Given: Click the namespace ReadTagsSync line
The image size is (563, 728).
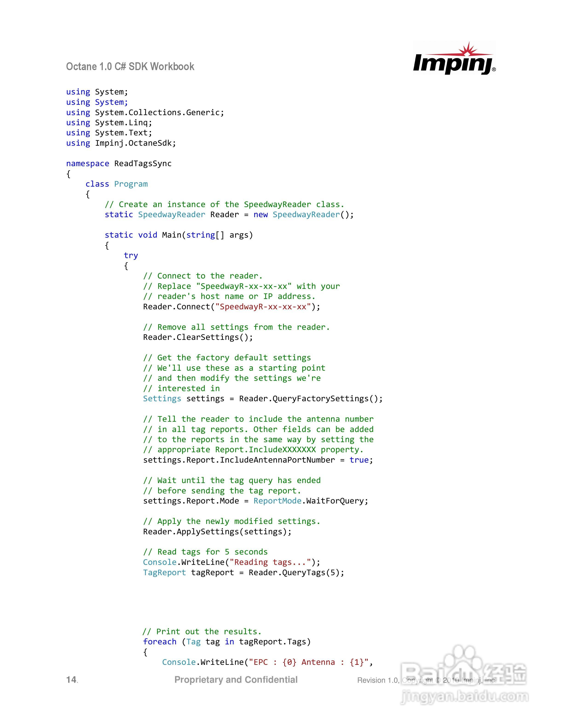Looking at the screenshot, I should pos(119,163).
